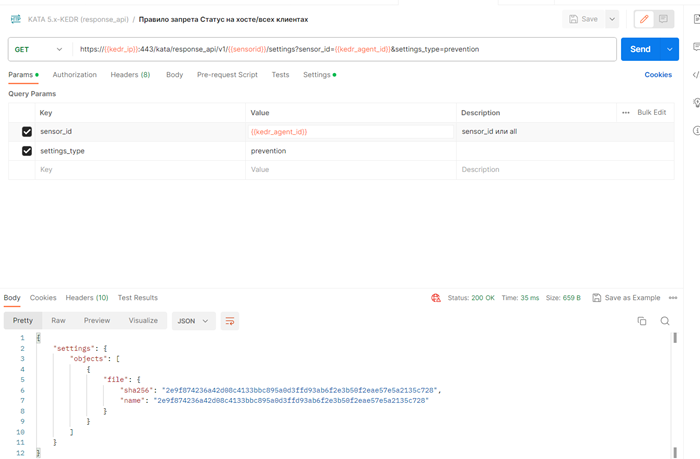Click the network globe icon near Status
700x459 pixels.
pyautogui.click(x=436, y=298)
